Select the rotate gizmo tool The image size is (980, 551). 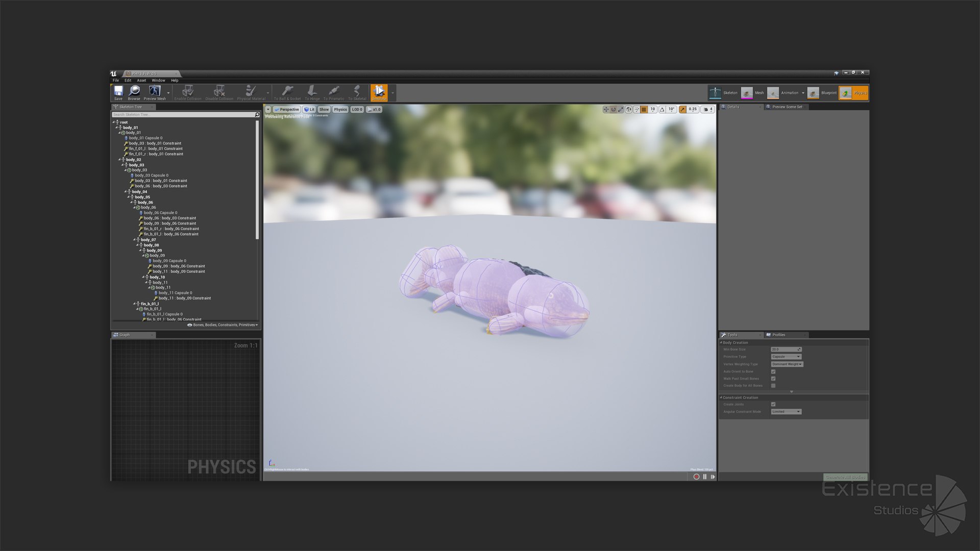coord(614,109)
